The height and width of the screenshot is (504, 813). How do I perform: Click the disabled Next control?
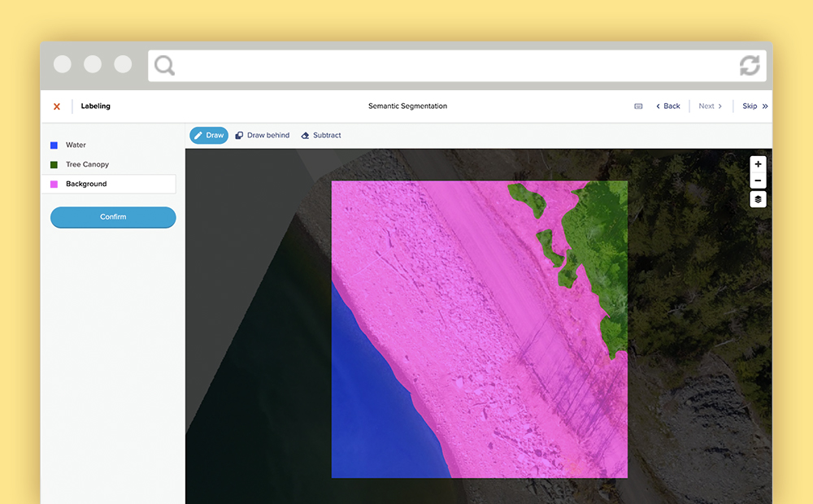coord(708,106)
